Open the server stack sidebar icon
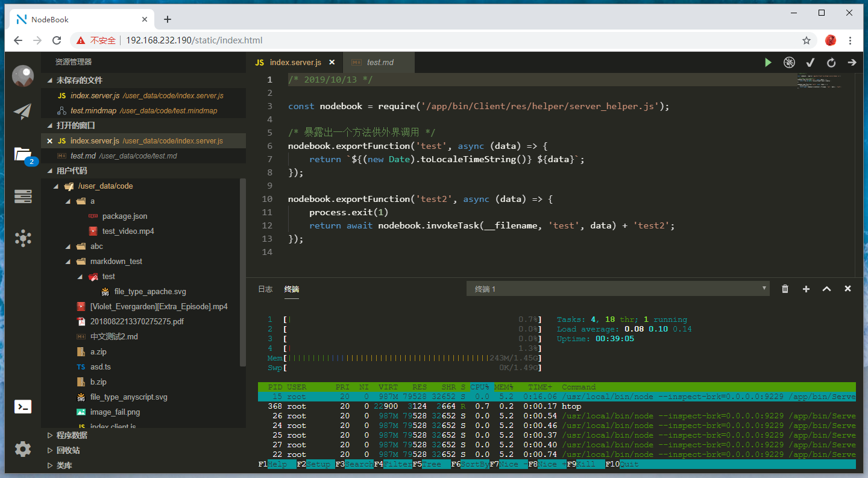 click(23, 197)
